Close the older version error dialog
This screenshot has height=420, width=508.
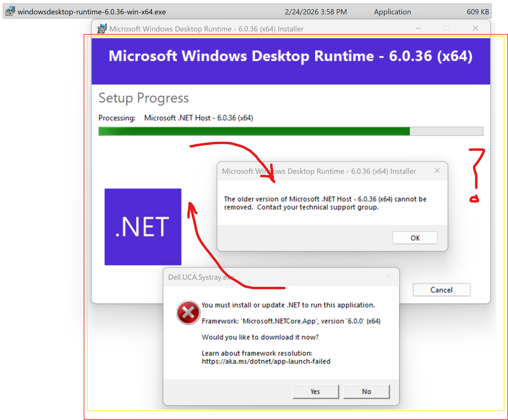437,171
